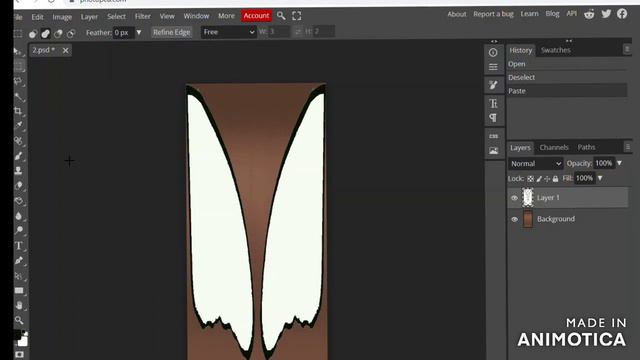Select the Path Select tool

click(x=18, y=276)
